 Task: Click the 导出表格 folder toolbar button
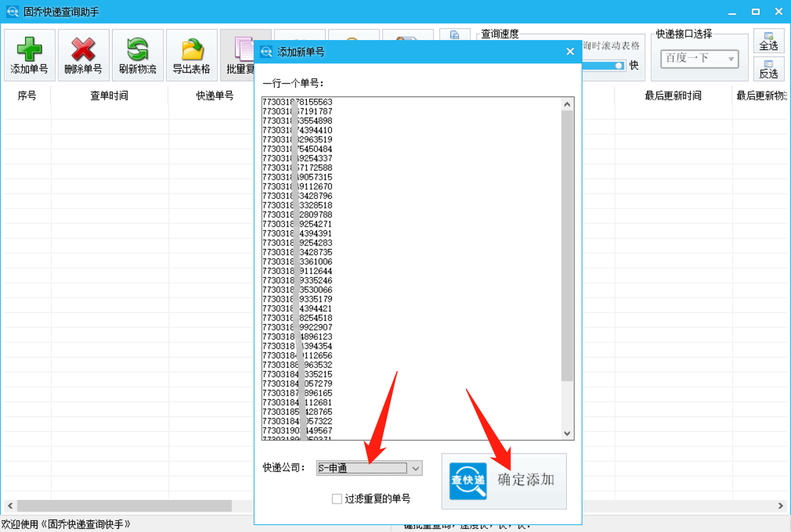pos(192,55)
